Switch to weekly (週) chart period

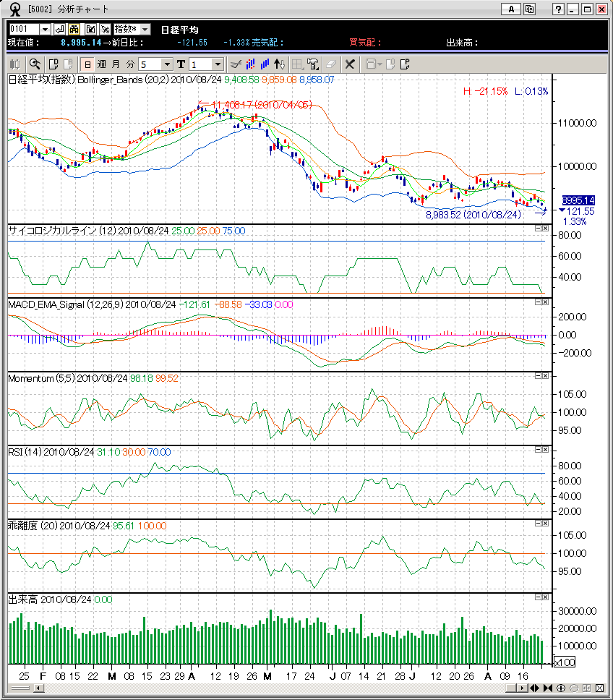tap(101, 64)
